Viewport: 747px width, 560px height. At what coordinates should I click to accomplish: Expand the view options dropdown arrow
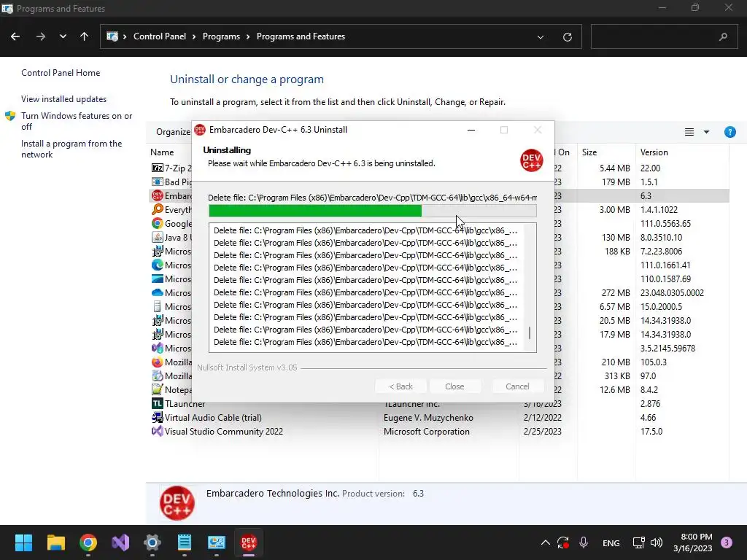coord(706,132)
